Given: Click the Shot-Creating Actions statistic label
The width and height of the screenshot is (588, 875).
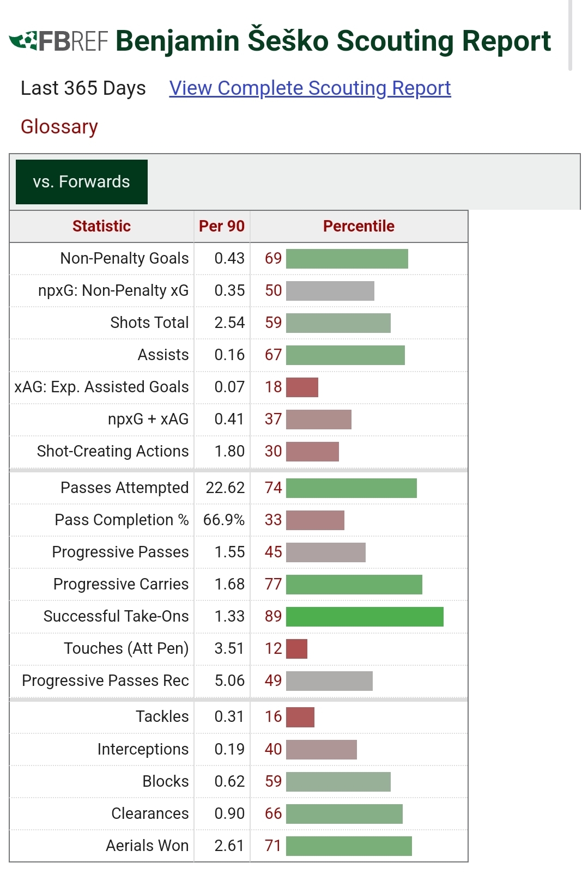Looking at the screenshot, I should [x=113, y=451].
